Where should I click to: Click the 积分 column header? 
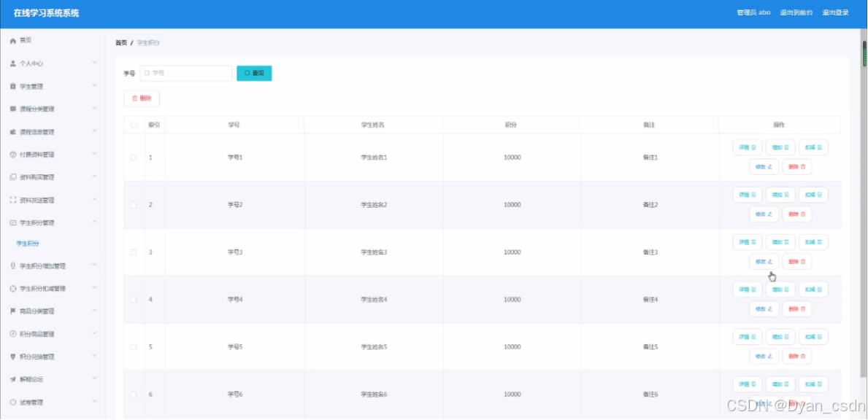[511, 125]
